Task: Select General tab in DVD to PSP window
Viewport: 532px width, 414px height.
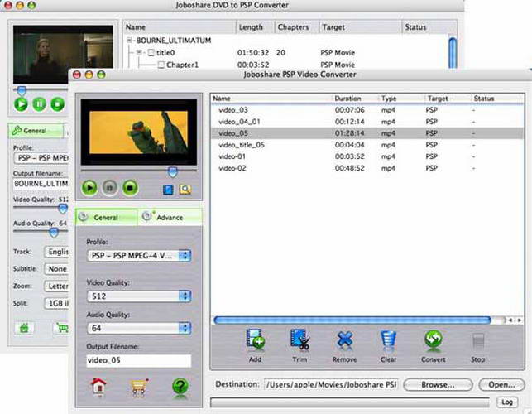Action: [36, 131]
